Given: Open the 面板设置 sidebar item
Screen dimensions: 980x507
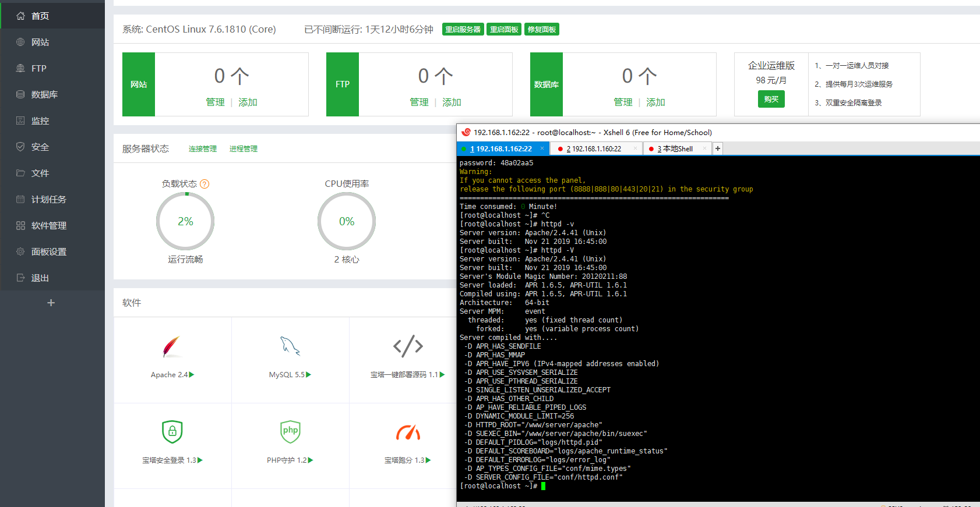Looking at the screenshot, I should click(52, 251).
